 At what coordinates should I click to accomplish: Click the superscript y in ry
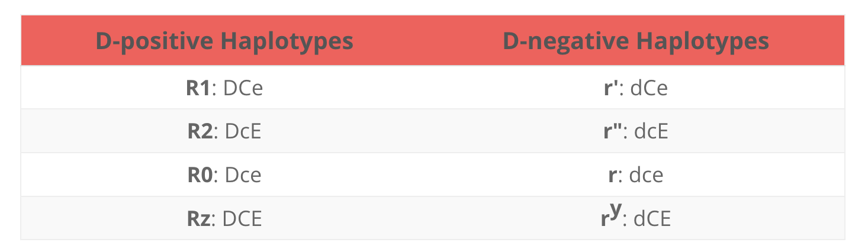pos(615,211)
